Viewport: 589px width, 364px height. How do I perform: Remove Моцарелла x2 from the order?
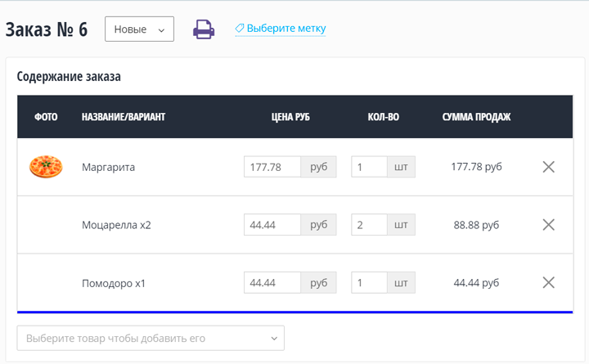pyautogui.click(x=549, y=225)
